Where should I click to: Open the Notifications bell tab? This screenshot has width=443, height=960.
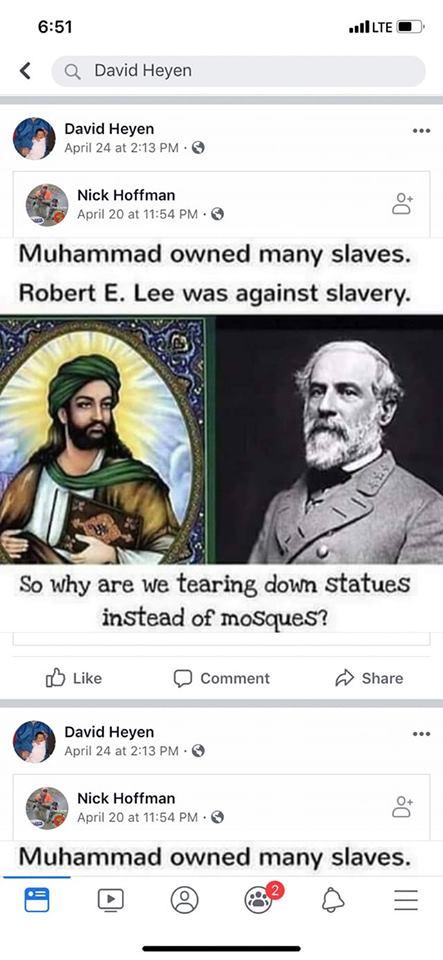pyautogui.click(x=333, y=900)
